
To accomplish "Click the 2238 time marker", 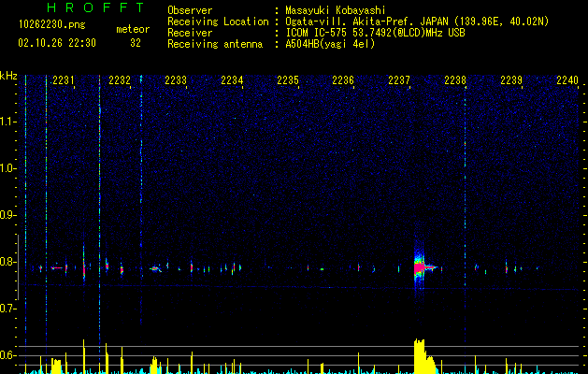I will (455, 80).
